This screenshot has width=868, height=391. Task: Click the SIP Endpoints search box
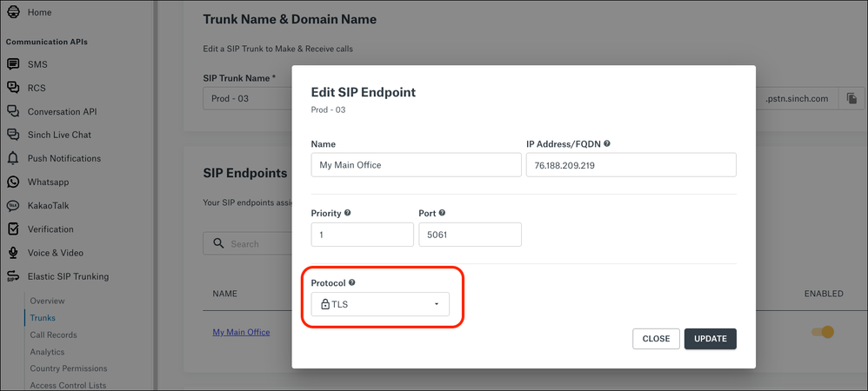247,243
